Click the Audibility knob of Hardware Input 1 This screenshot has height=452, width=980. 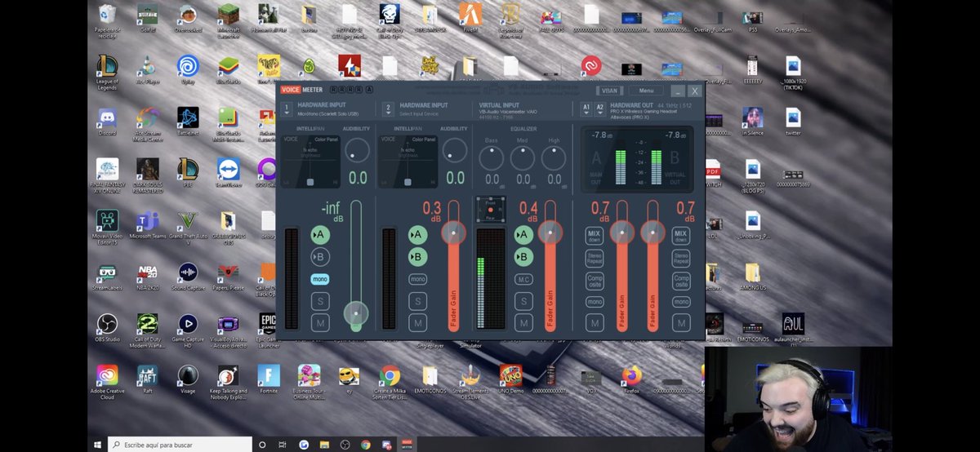tap(357, 150)
